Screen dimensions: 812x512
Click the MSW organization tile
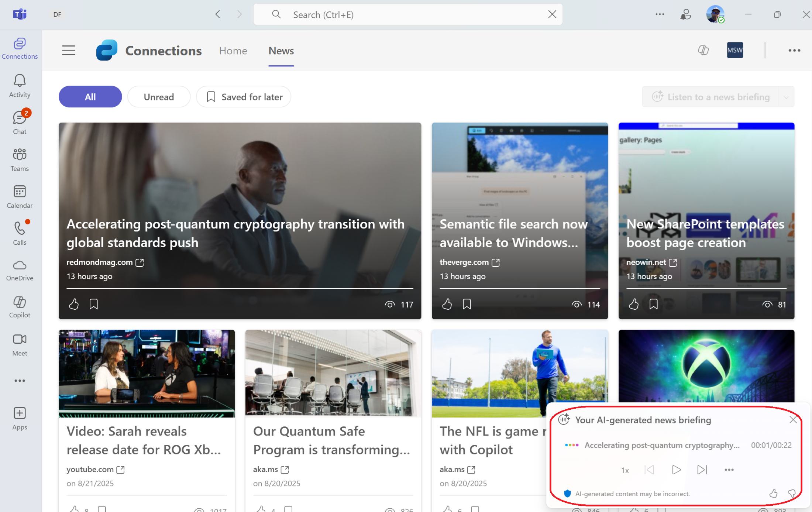pos(735,50)
